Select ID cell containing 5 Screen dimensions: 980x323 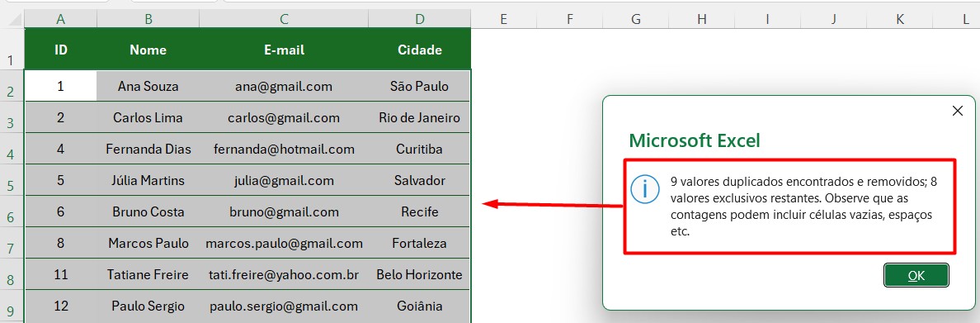point(60,180)
